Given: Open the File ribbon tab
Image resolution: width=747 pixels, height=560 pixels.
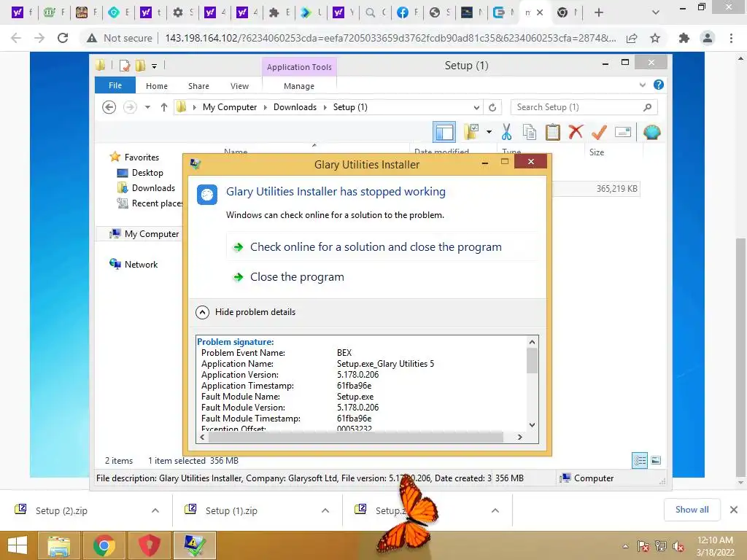Looking at the screenshot, I should pos(115,85).
